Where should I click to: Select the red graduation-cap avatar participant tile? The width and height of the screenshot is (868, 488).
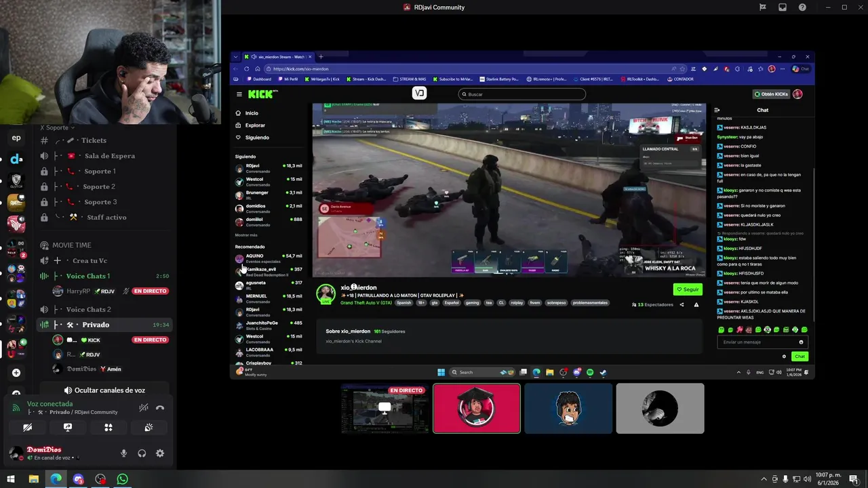477,408
